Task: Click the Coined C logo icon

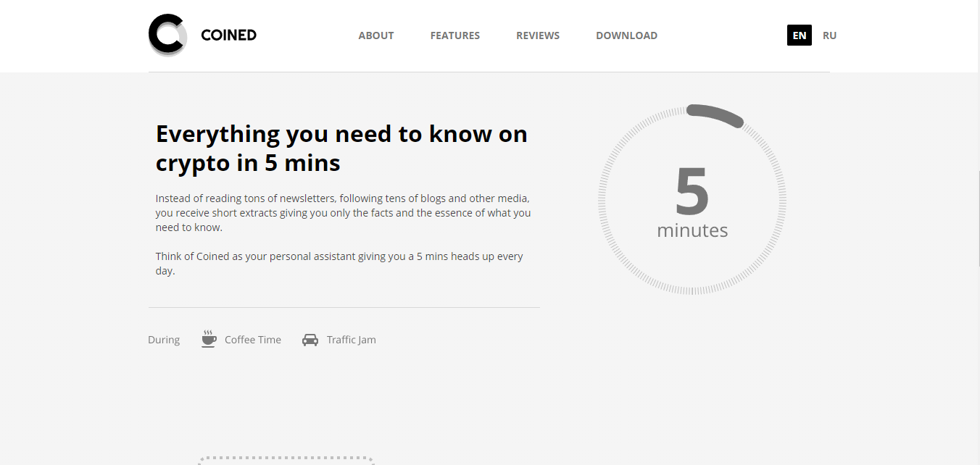Action: (167, 35)
